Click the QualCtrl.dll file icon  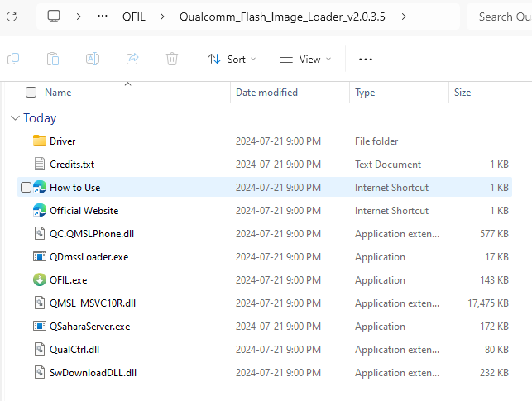click(x=40, y=349)
